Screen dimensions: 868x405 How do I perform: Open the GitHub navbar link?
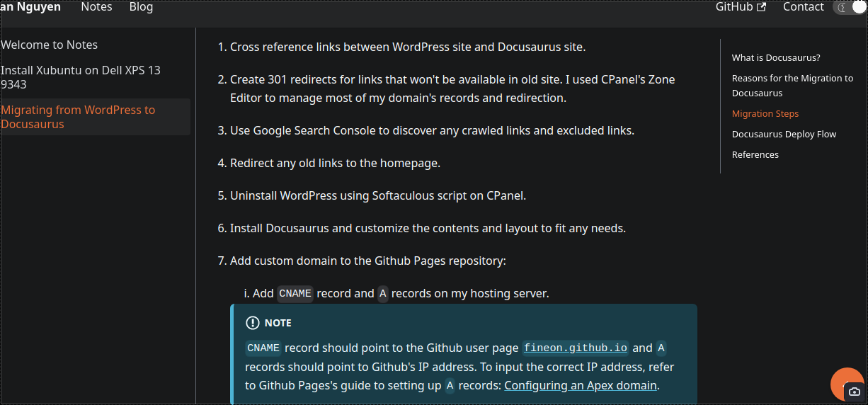click(741, 7)
